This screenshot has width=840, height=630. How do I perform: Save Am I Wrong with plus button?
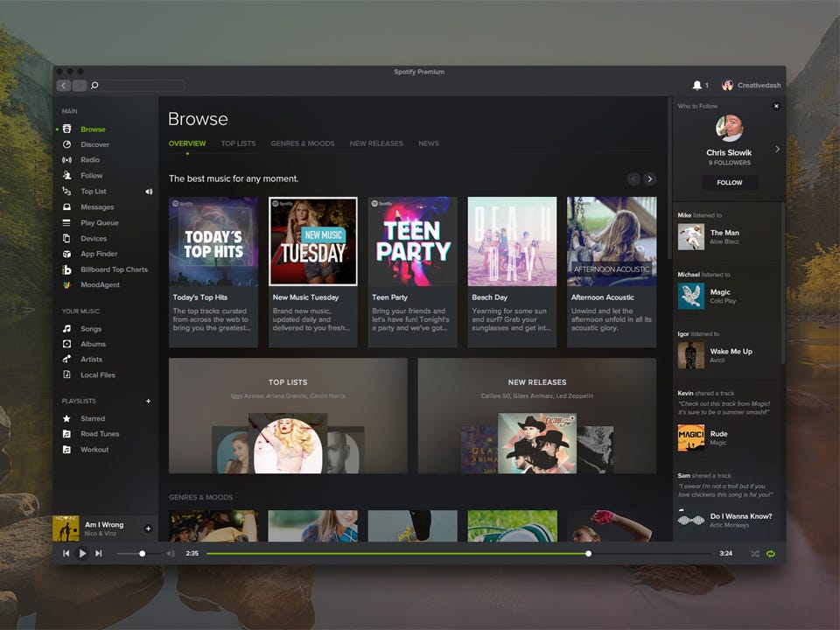pos(149,528)
